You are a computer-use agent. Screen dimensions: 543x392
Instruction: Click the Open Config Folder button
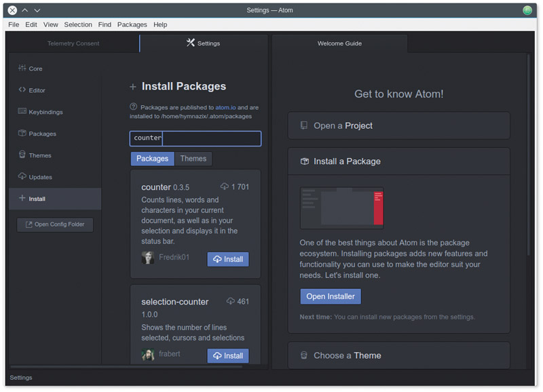pyautogui.click(x=55, y=224)
